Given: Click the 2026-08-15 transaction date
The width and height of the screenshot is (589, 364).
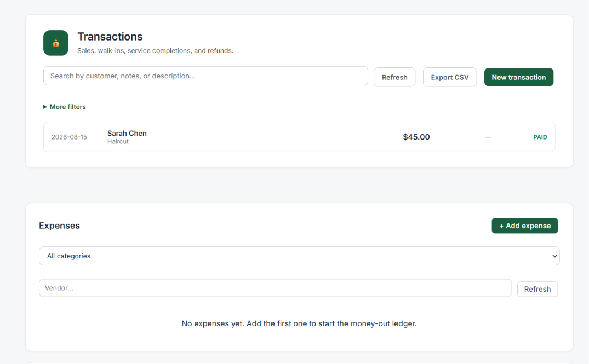Looking at the screenshot, I should (x=69, y=137).
